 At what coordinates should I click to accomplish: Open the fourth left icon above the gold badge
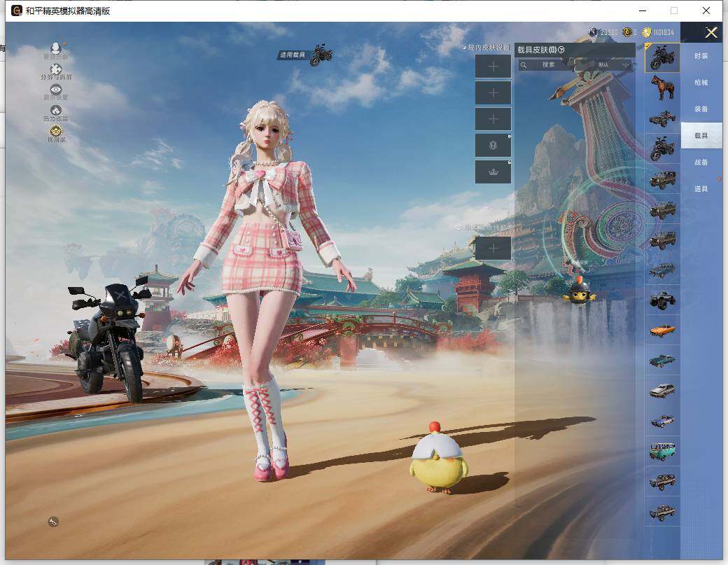56,111
